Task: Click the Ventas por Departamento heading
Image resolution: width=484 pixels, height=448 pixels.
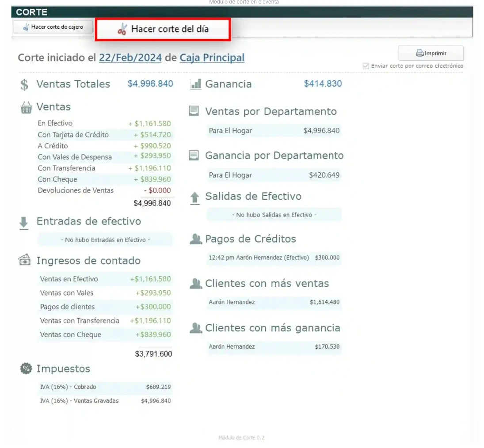Action: [x=271, y=111]
